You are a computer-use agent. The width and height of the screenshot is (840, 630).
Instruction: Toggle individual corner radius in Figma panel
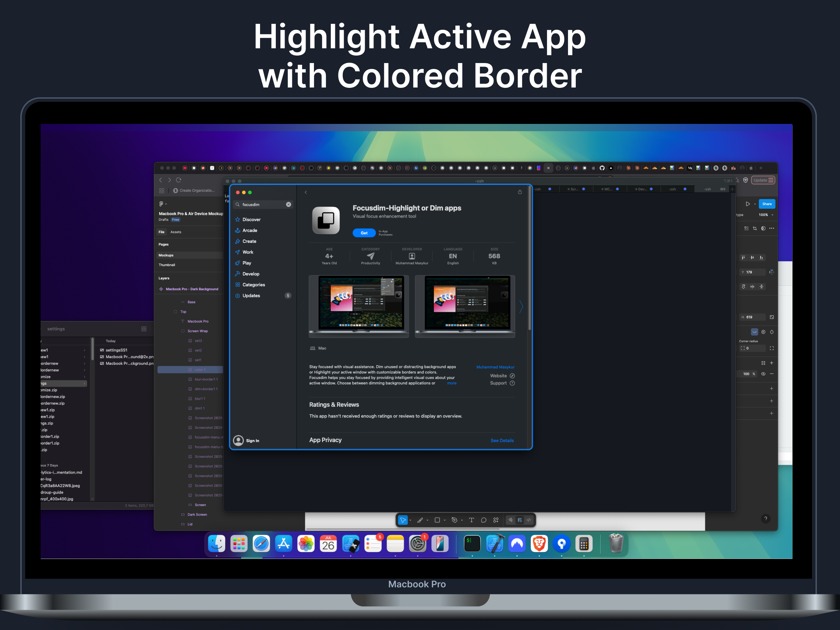[x=772, y=348]
